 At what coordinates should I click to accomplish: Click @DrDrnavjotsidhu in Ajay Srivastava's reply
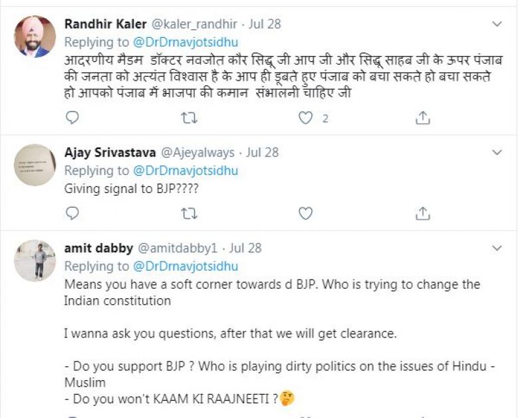186,170
